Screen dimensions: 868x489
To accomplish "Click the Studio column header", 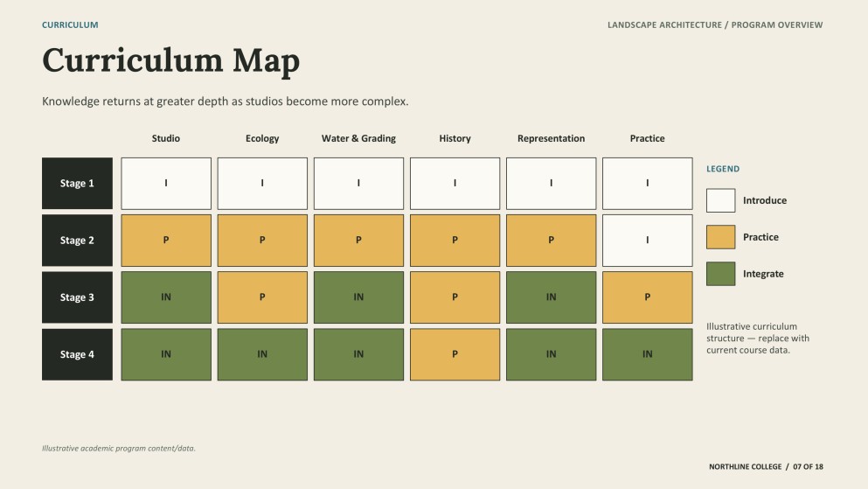I will (x=166, y=138).
